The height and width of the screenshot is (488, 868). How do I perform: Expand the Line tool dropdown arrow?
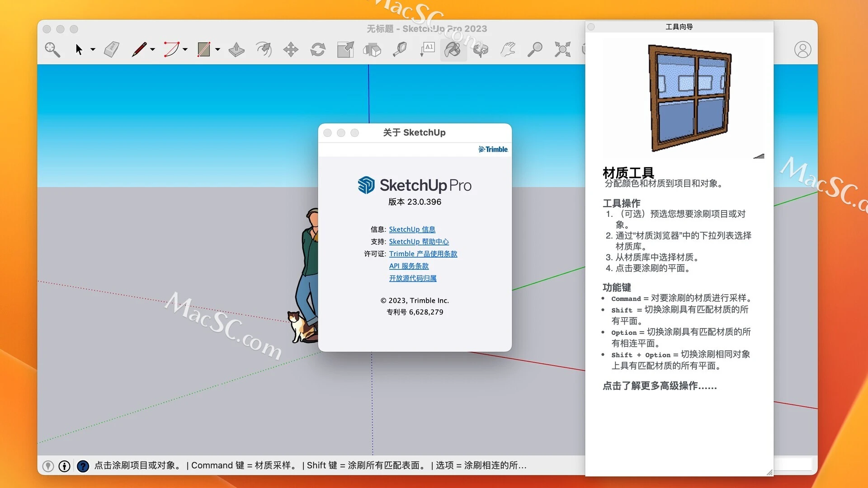click(153, 50)
